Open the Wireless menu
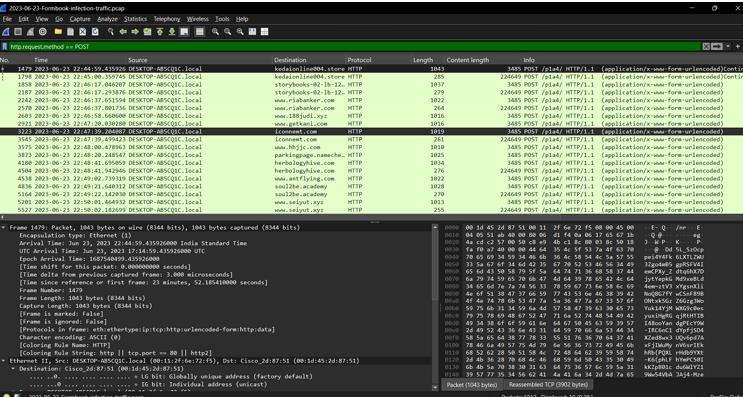Viewport: 743px width, 397px height. point(198,19)
